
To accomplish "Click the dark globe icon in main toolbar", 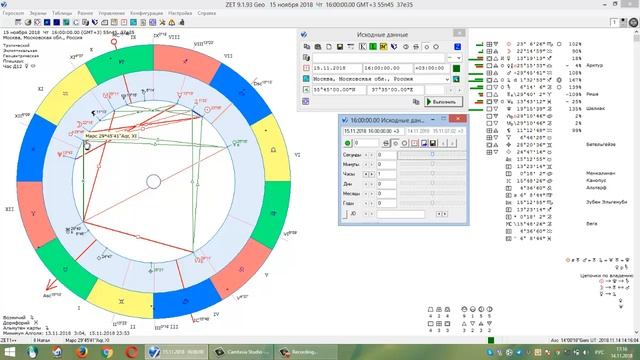I will click(28, 22).
